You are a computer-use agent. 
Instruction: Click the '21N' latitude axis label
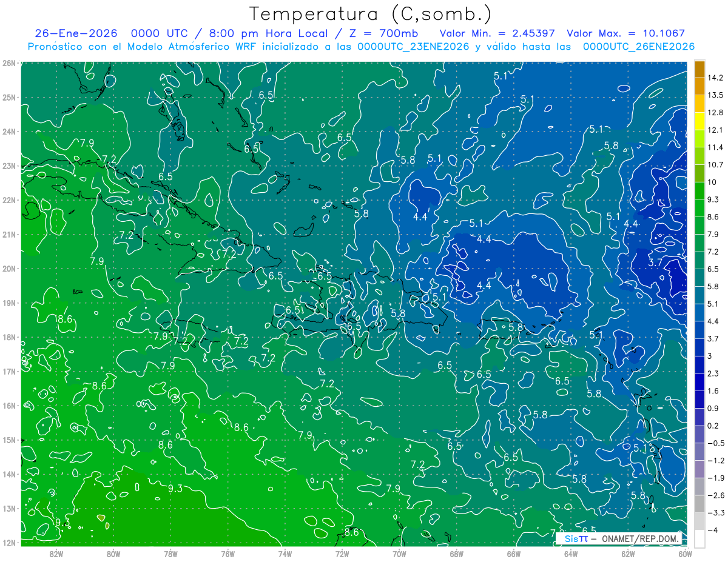[x=9, y=235]
